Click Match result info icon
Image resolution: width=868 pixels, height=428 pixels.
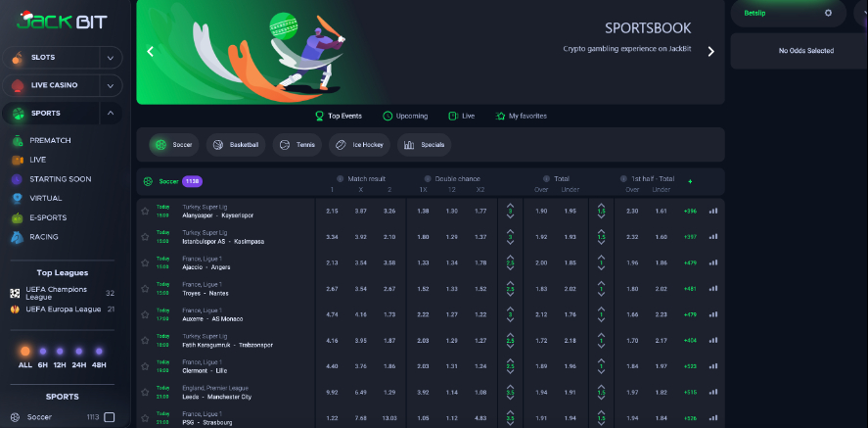[340, 179]
